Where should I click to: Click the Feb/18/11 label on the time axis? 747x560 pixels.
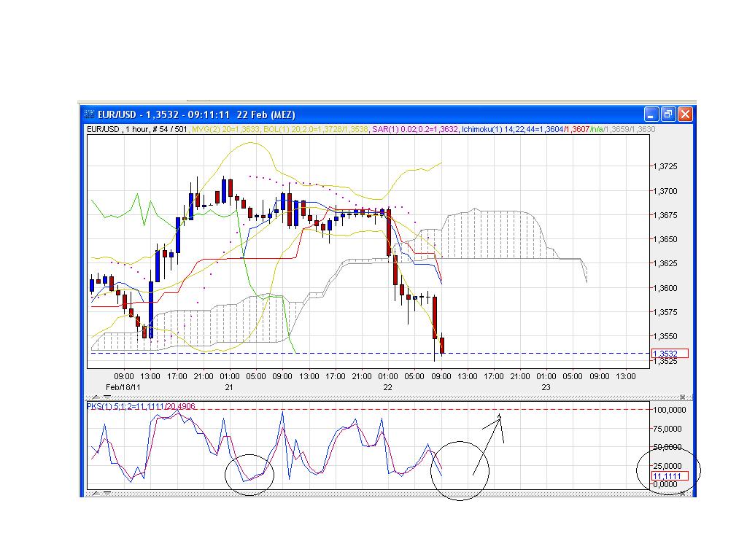click(x=121, y=385)
